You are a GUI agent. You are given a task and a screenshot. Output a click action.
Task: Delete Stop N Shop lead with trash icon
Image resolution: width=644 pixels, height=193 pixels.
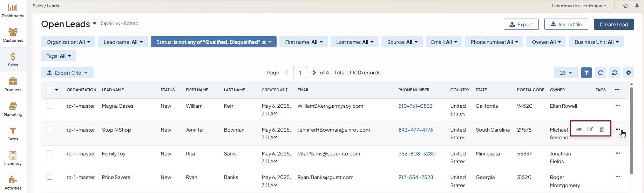pos(602,129)
